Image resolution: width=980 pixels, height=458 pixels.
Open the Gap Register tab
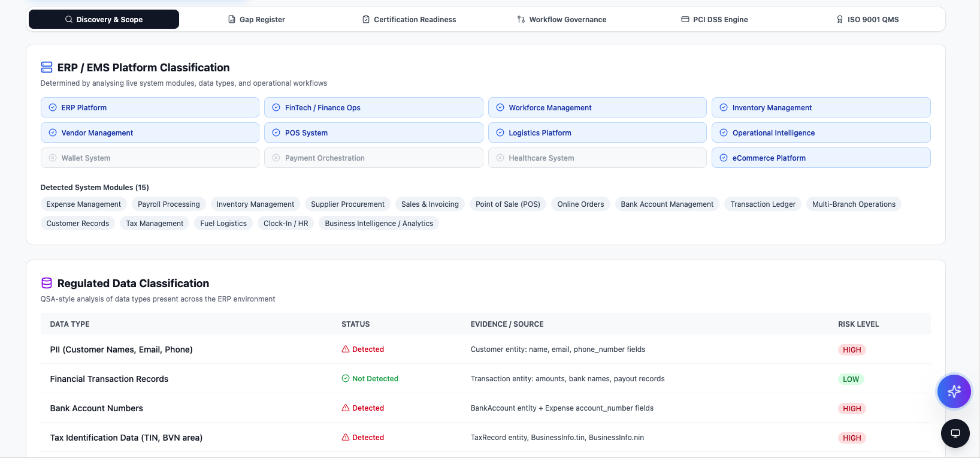256,19
